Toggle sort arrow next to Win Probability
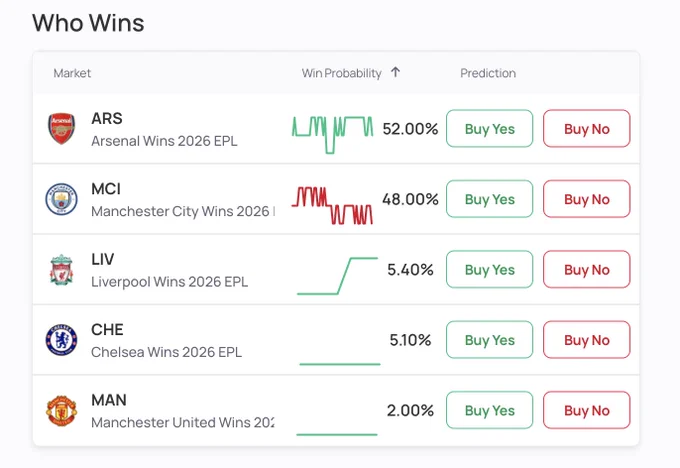The height and width of the screenshot is (468, 680). (395, 72)
